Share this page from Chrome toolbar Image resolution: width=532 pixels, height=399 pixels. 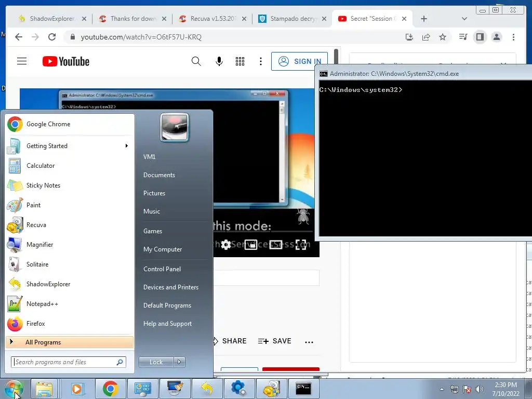pos(426,37)
